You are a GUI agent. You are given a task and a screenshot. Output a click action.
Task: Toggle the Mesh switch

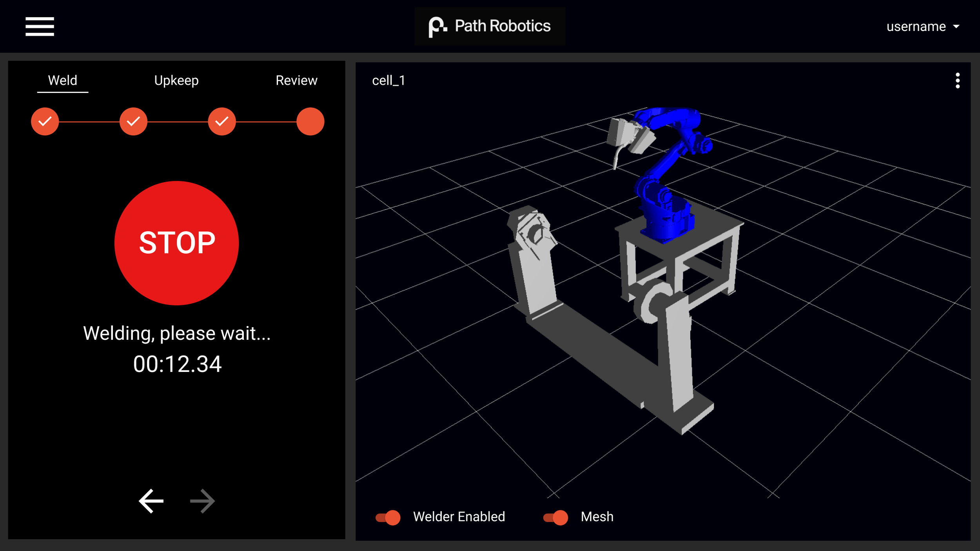pos(555,517)
